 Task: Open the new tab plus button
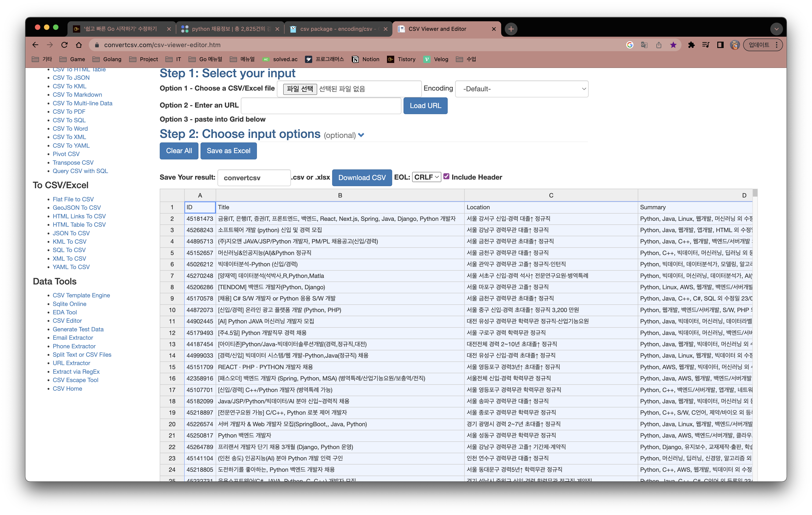coord(511,29)
